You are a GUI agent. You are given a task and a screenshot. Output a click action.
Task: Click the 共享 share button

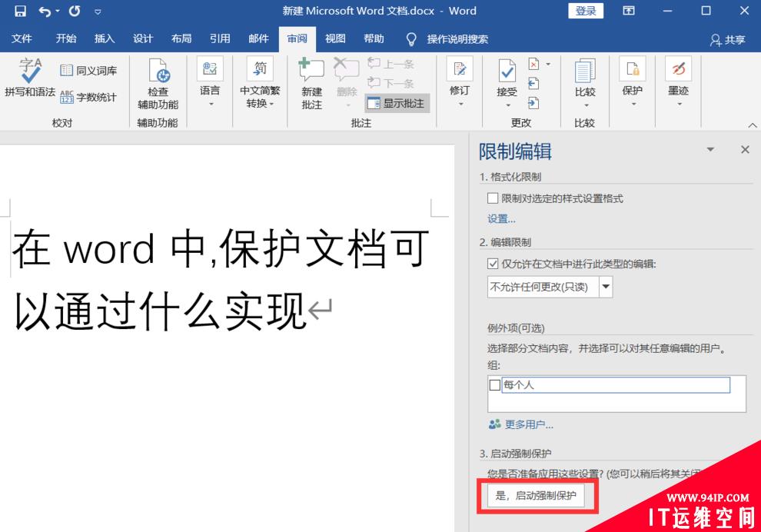[727, 39]
